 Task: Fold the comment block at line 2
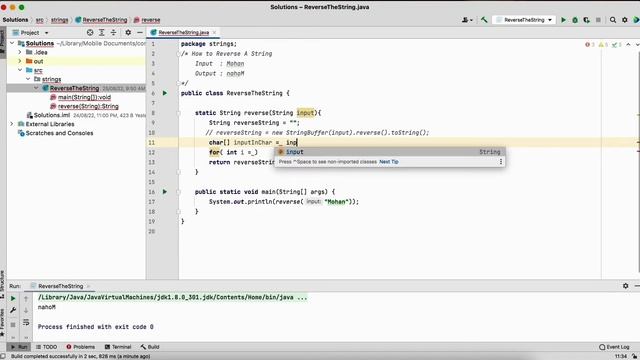(178, 54)
